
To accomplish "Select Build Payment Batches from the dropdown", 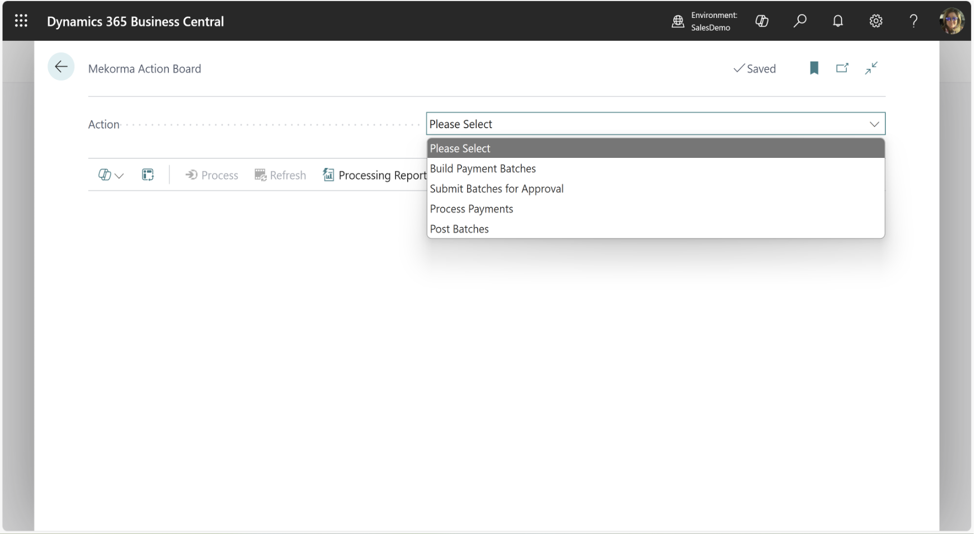I will [483, 168].
